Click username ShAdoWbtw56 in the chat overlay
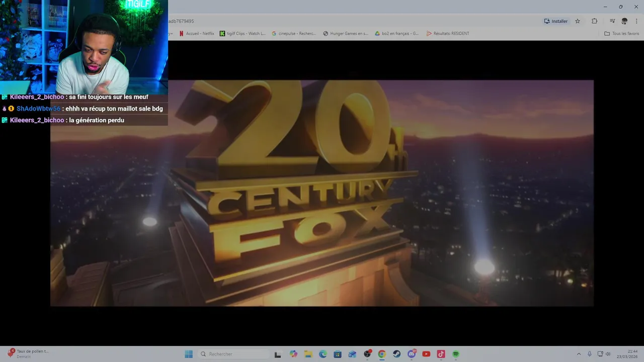Screen dimensions: 644x362 click(x=38, y=109)
